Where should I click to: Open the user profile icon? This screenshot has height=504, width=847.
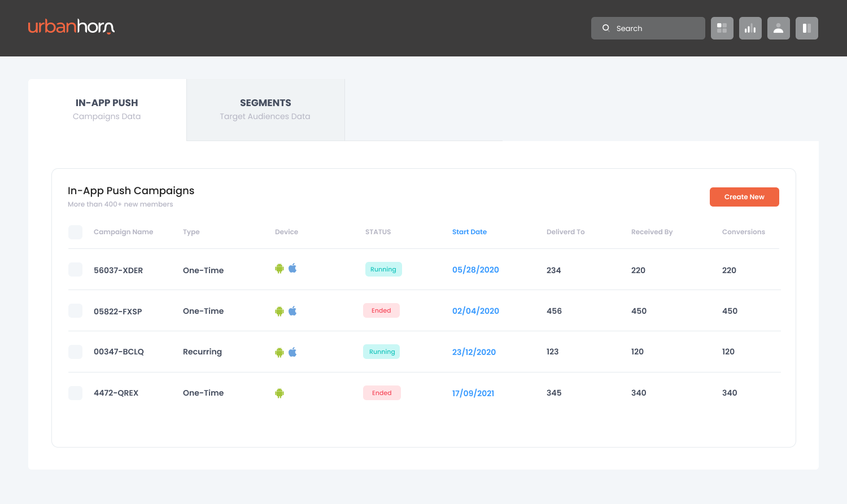(778, 28)
